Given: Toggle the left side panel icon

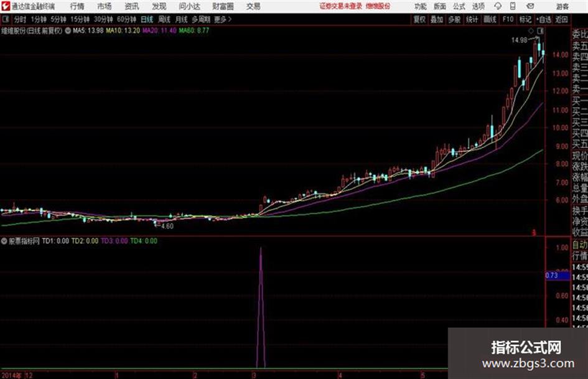Looking at the screenshot, I should pos(5,19).
